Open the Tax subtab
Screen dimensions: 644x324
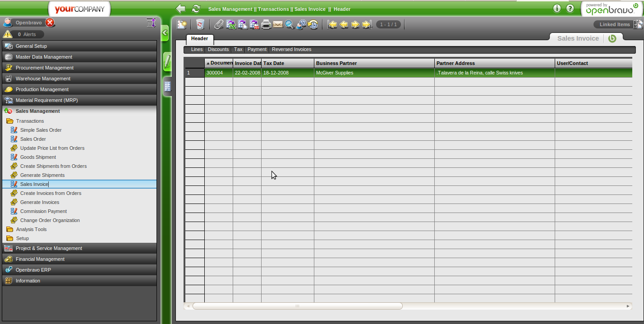tap(238, 50)
